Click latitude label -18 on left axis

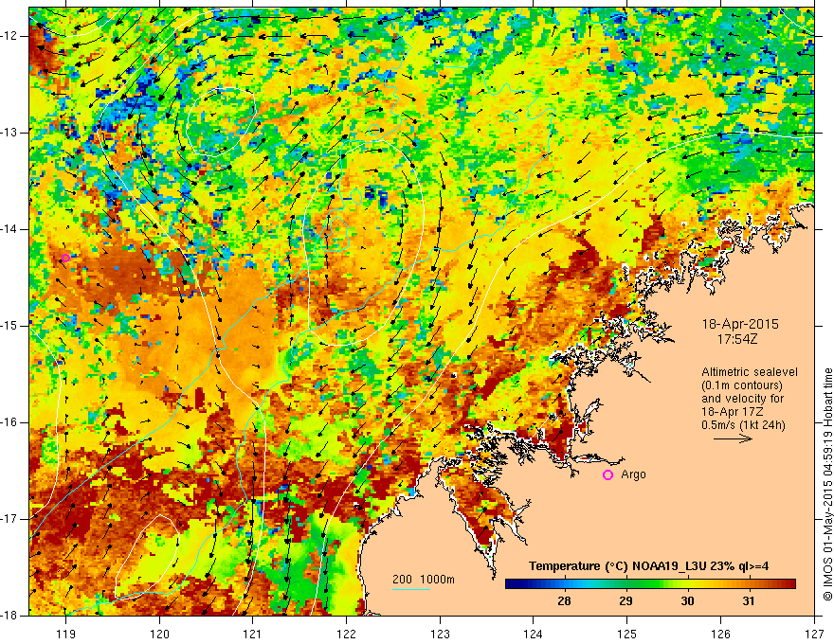coord(10,616)
